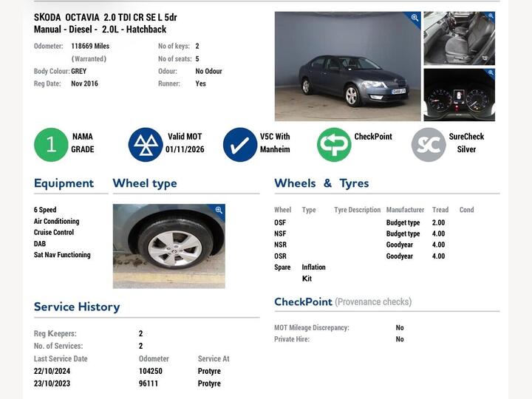Zoom the dashboard gauges photo magnifier
532x399 pixels.
click(x=491, y=72)
